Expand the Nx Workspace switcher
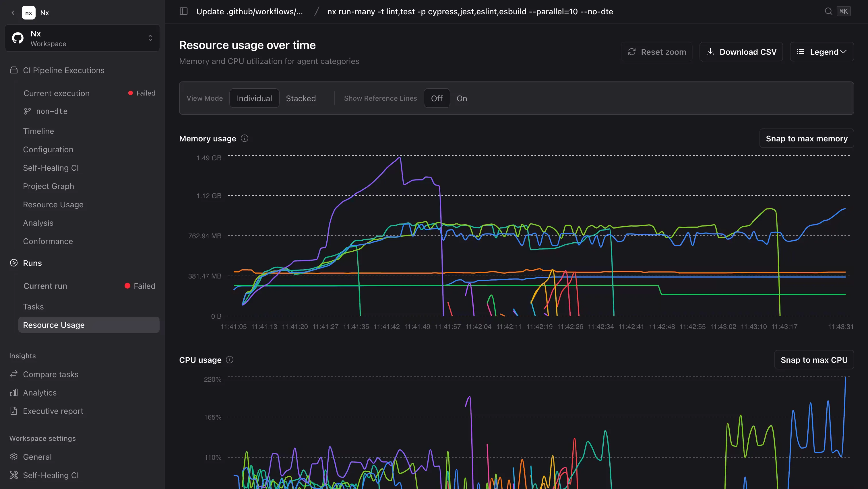This screenshot has height=489, width=868. (x=82, y=38)
